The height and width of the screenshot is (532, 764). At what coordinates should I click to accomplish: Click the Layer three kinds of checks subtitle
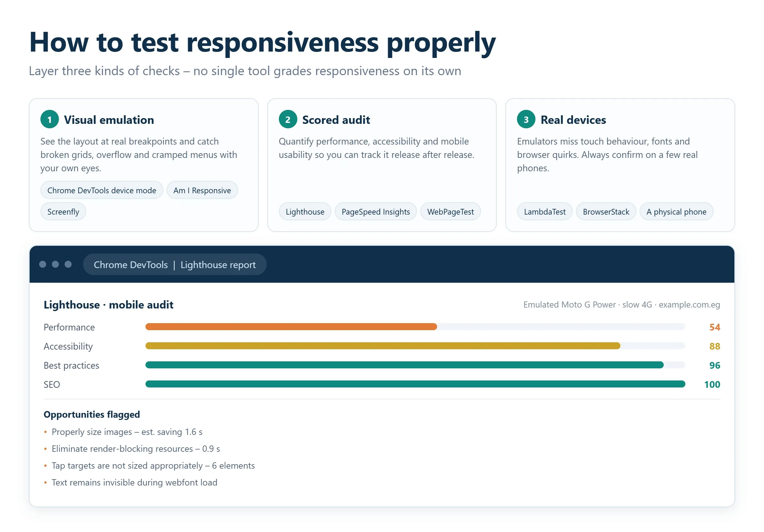click(245, 71)
